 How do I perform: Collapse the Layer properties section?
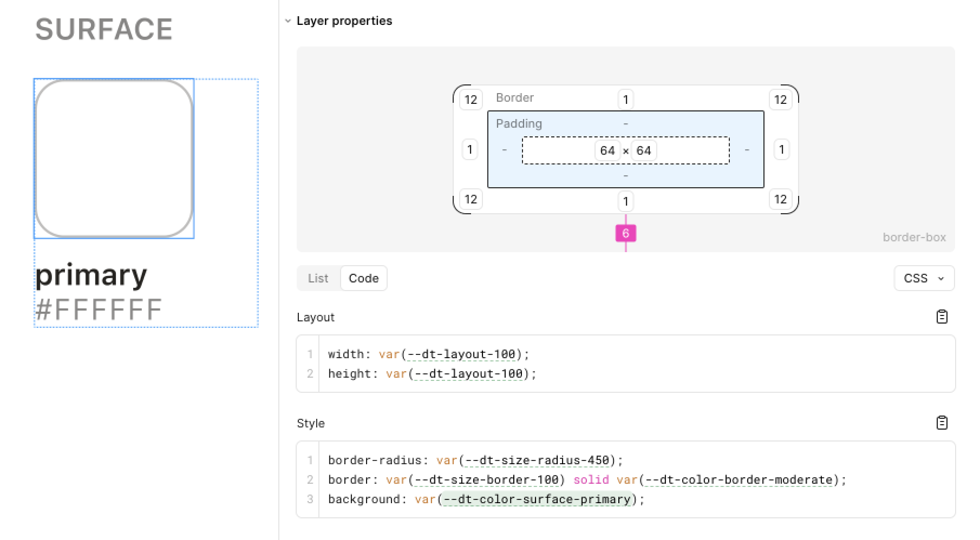[x=288, y=21]
